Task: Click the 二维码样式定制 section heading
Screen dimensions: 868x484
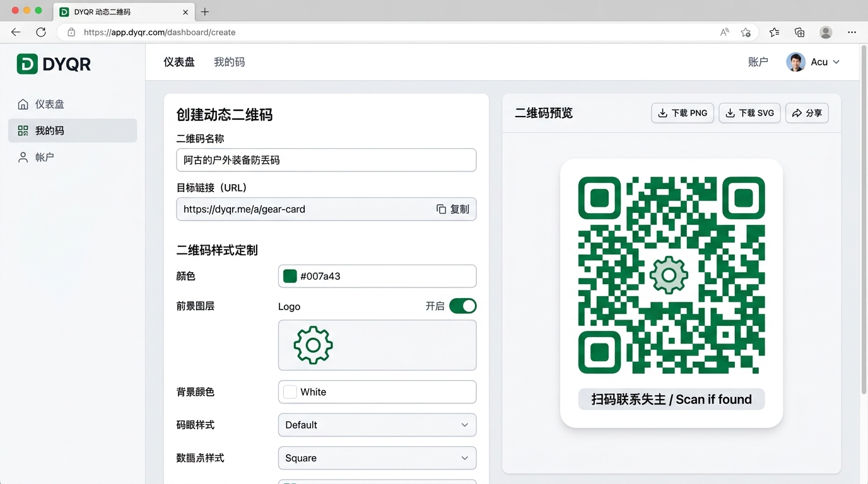Action: (217, 250)
